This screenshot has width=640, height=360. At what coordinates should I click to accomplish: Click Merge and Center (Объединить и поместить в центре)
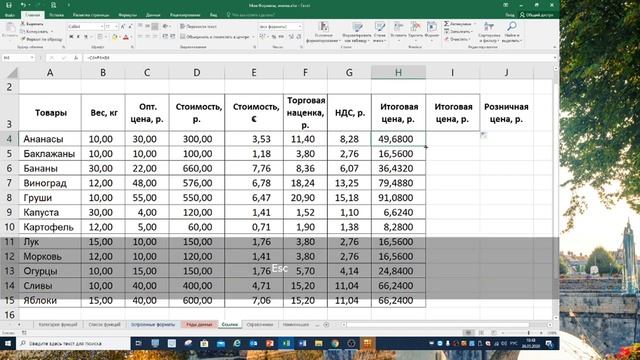pyautogui.click(x=215, y=37)
